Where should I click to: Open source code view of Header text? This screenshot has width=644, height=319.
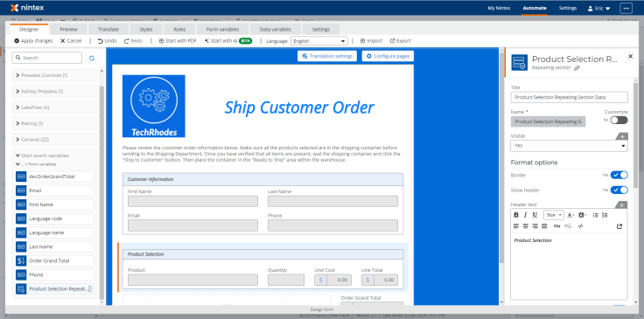coord(580,226)
